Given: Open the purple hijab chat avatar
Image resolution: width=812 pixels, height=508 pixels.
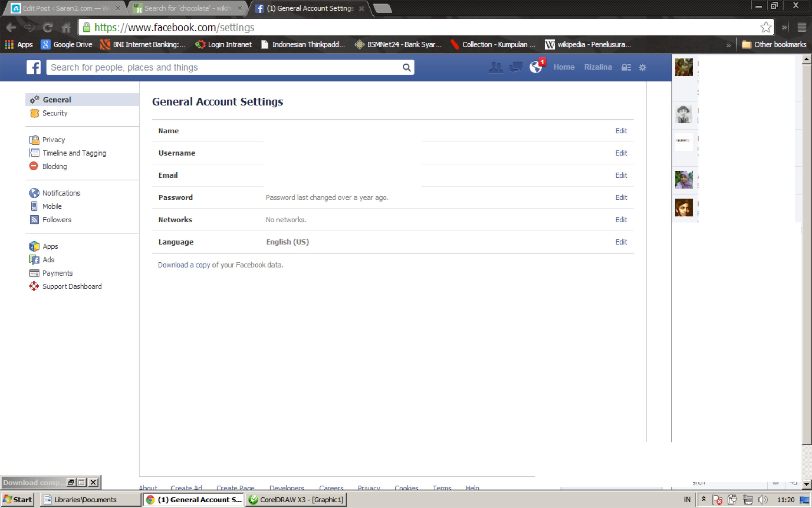Looking at the screenshot, I should pos(684,180).
